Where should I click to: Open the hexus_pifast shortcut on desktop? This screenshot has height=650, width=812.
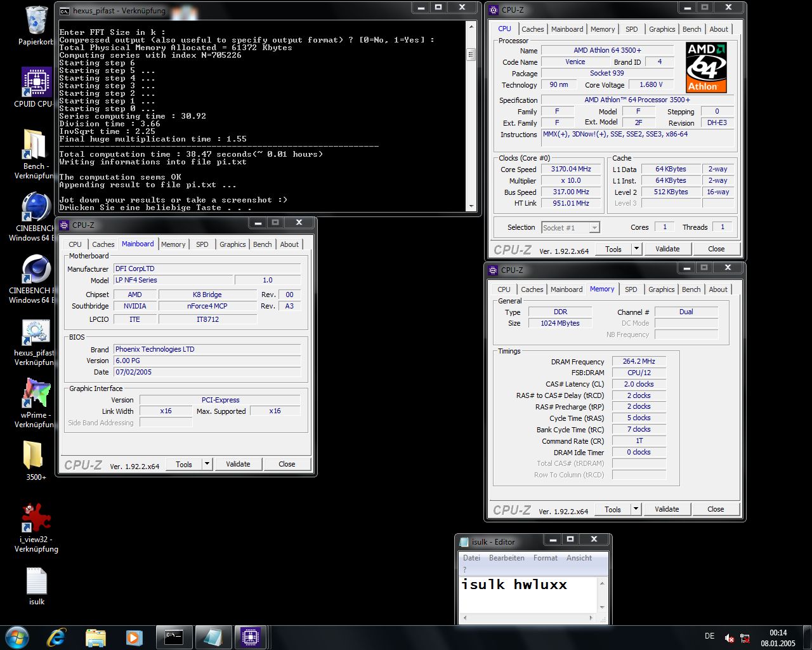pos(36,332)
